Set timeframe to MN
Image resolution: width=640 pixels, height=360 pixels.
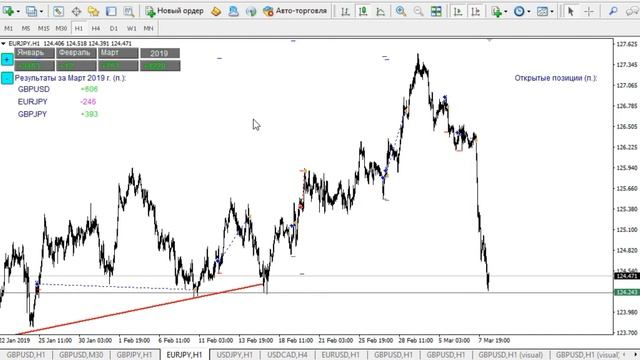(x=149, y=29)
